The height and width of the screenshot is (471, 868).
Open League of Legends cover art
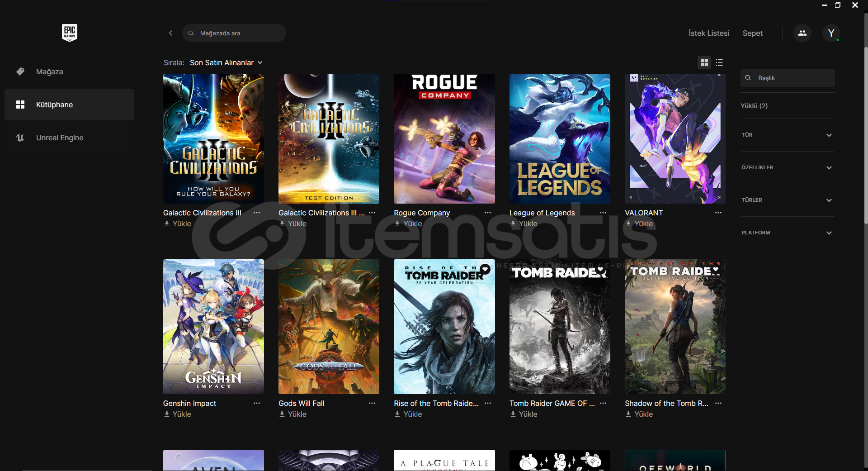pyautogui.click(x=560, y=138)
